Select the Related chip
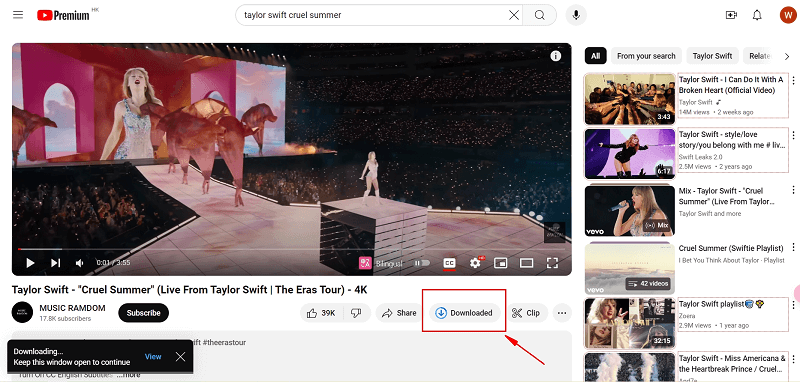 tap(759, 56)
